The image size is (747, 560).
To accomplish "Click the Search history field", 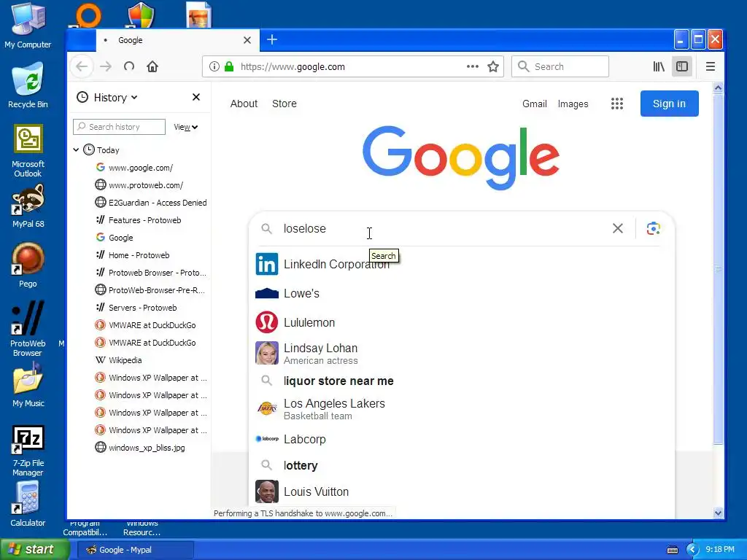I will coord(119,127).
